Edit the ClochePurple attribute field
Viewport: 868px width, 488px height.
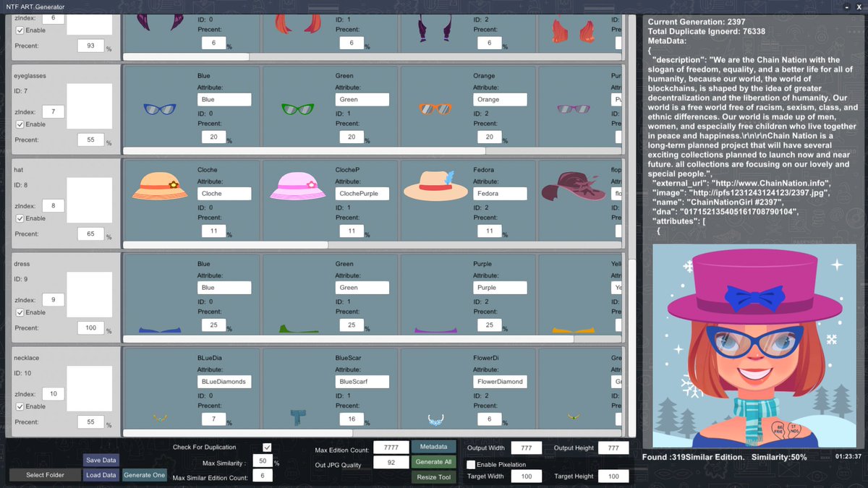click(x=362, y=194)
